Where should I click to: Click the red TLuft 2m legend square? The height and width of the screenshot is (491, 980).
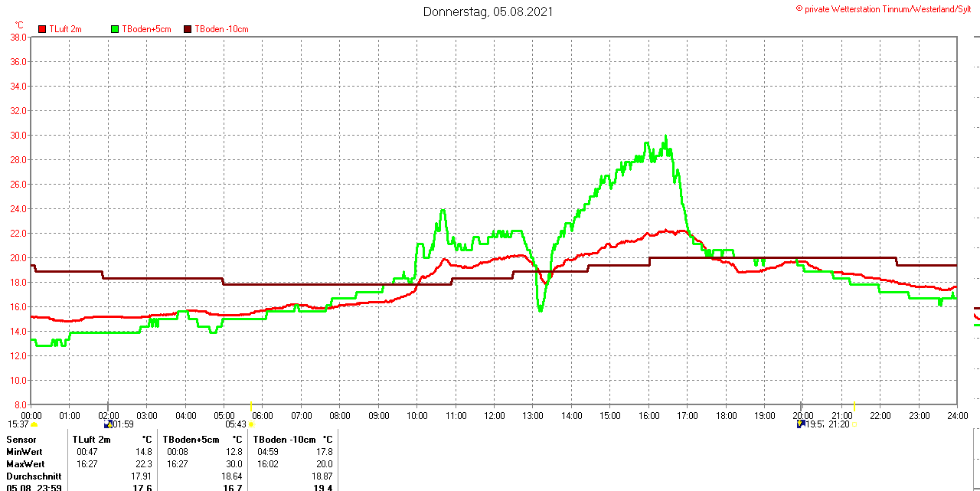click(x=42, y=29)
